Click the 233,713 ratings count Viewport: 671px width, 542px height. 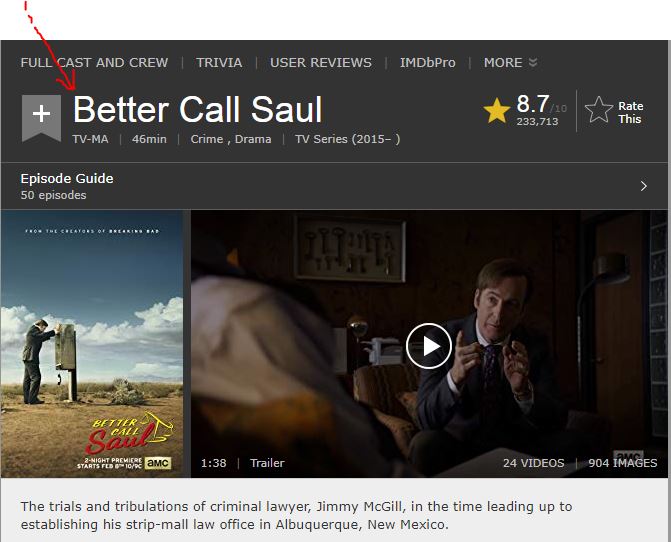(537, 121)
